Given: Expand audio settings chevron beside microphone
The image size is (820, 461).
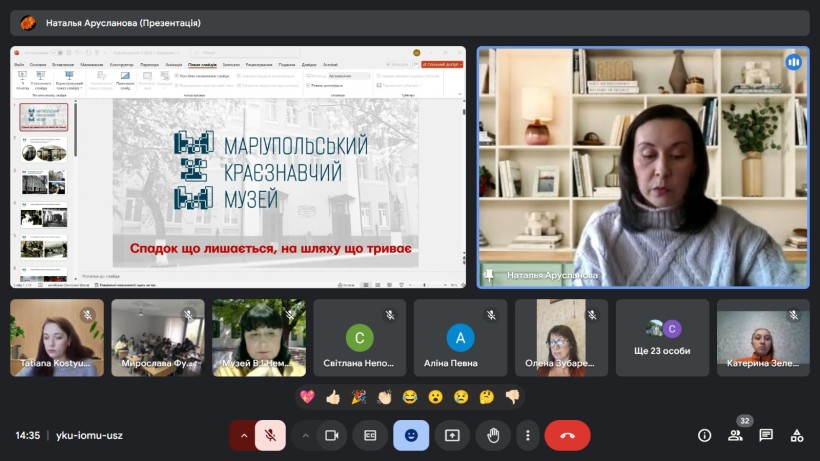Looking at the screenshot, I should coord(243,435).
